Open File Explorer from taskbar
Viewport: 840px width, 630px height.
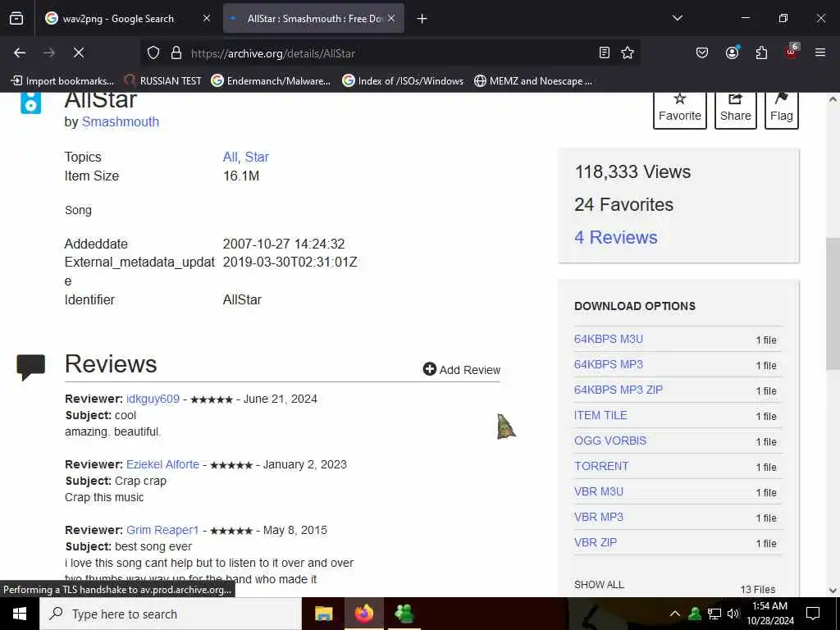pos(323,614)
